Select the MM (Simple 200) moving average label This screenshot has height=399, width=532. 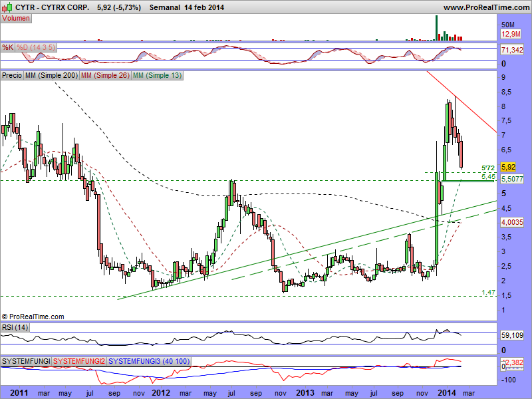tap(51, 75)
